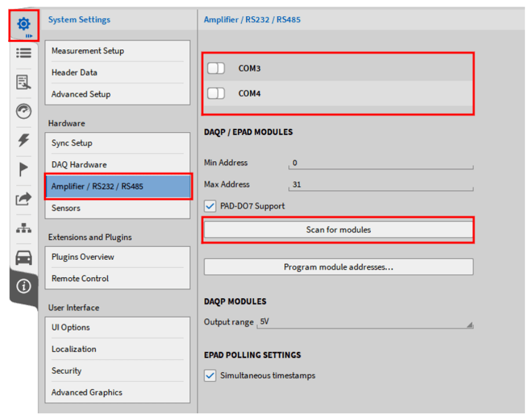Open the measurement gauge icon

(24, 111)
